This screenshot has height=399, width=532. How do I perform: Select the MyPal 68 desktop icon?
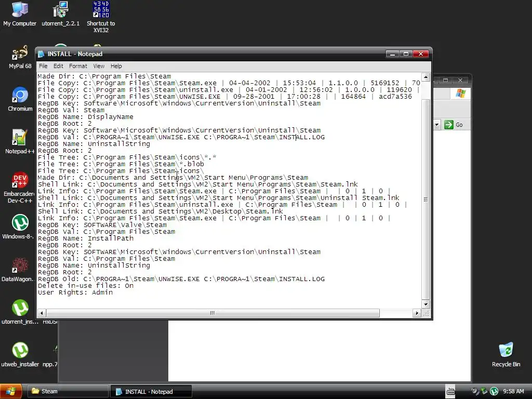[x=20, y=57]
